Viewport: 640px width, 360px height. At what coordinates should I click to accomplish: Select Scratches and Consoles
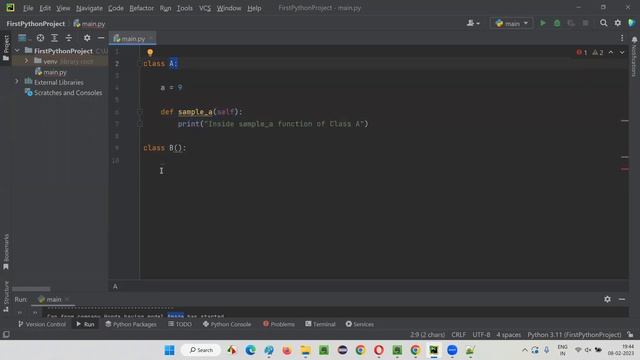[68, 93]
